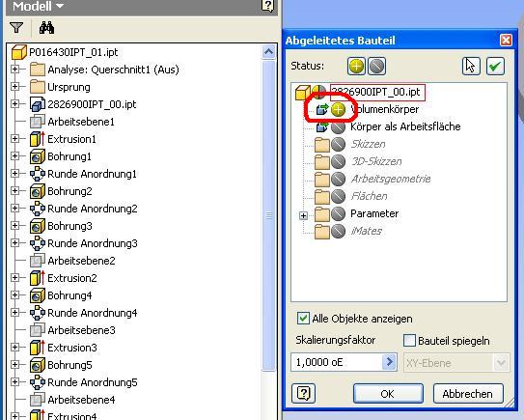Select Bohrung3 in the model tree
This screenshot has width=524, height=420.
pos(69,226)
